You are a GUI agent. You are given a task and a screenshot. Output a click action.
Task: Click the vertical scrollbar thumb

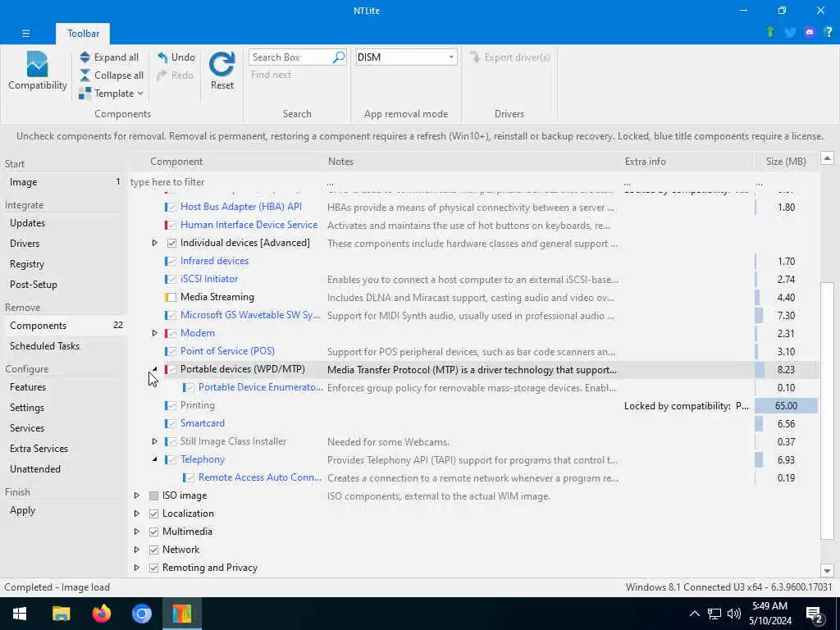pos(827,410)
